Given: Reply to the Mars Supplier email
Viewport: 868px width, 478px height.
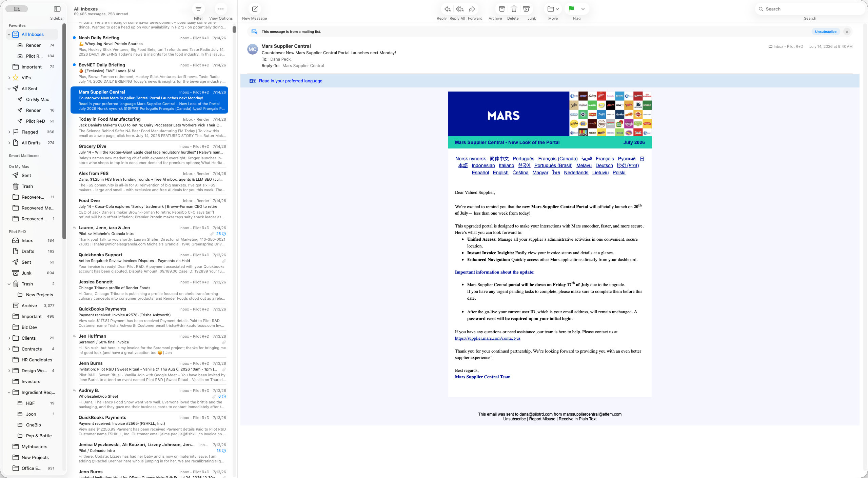Looking at the screenshot, I should pos(447,9).
